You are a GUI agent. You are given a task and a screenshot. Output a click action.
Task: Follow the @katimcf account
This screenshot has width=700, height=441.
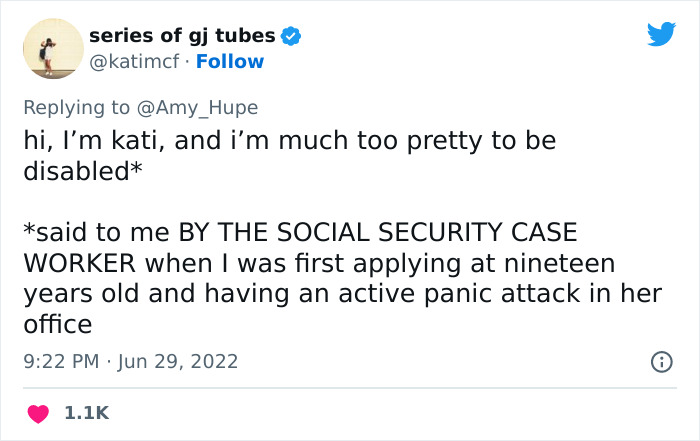(x=230, y=61)
